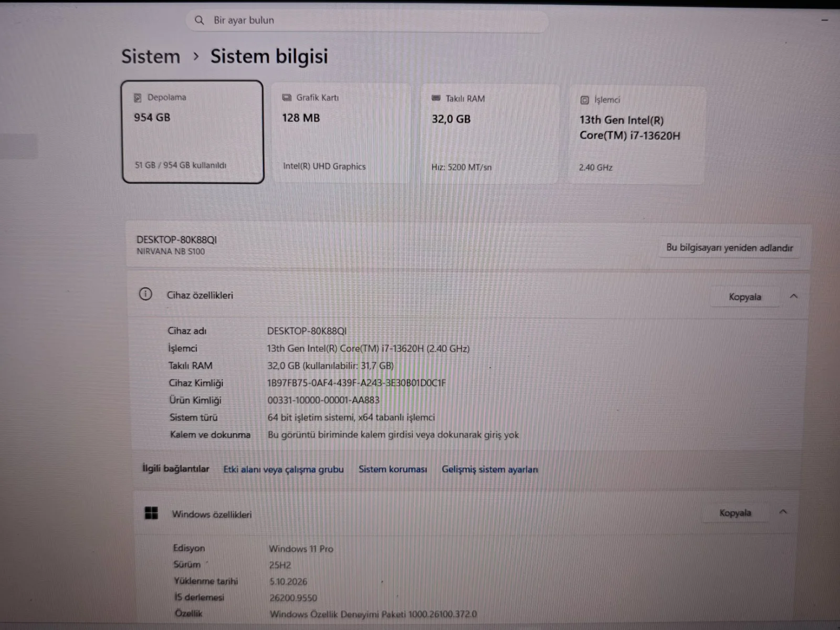This screenshot has width=840, height=630.
Task: Select the Windows Özellik Deneyimi Paketi value
Action: (x=373, y=614)
